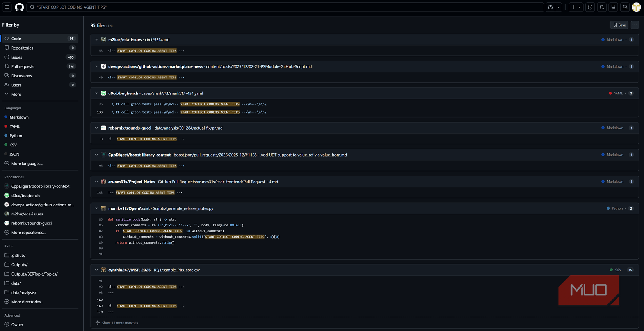Filter by d0cd/bugbench repository in sidebar
This screenshot has height=331, width=644.
(x=40, y=196)
